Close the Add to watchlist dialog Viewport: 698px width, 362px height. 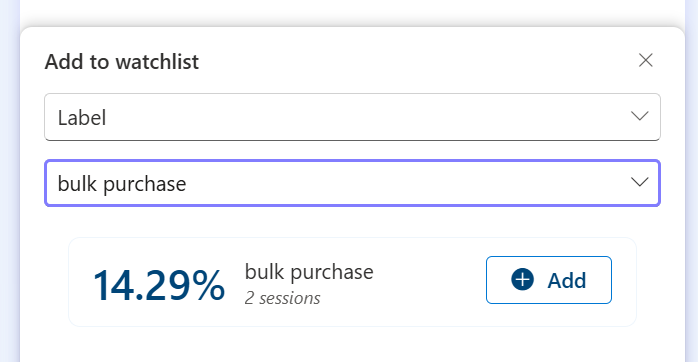(645, 60)
